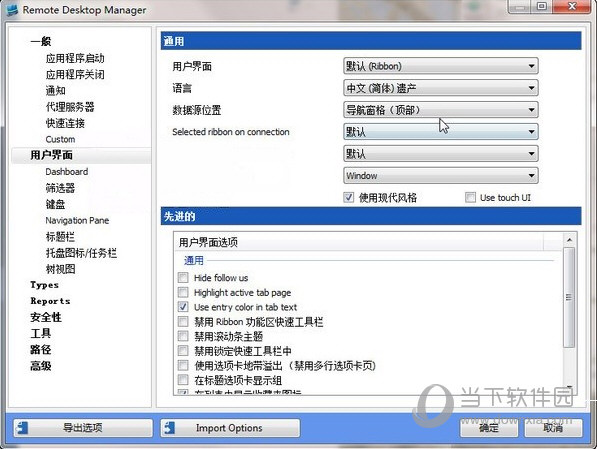Select the Types category
The height and width of the screenshot is (449, 597).
(45, 285)
